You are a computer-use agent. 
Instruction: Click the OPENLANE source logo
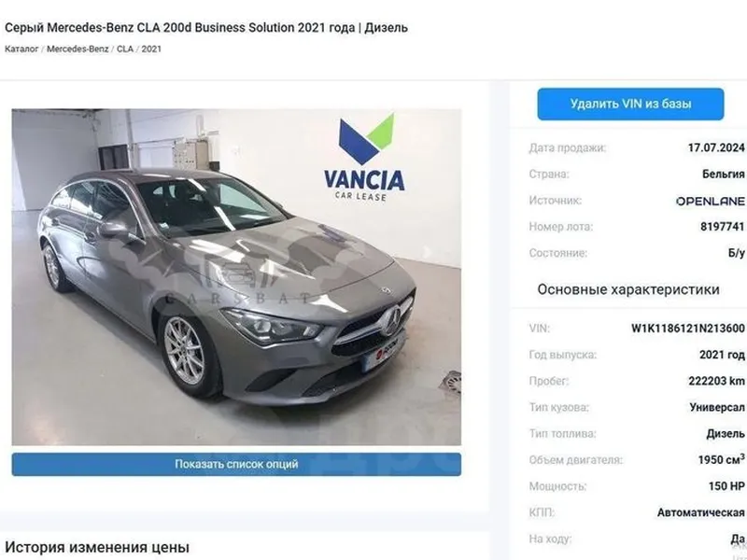[711, 201]
